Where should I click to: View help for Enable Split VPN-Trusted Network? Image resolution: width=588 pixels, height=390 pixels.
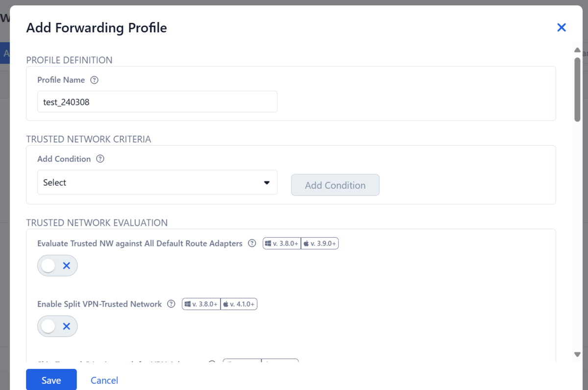(x=171, y=304)
